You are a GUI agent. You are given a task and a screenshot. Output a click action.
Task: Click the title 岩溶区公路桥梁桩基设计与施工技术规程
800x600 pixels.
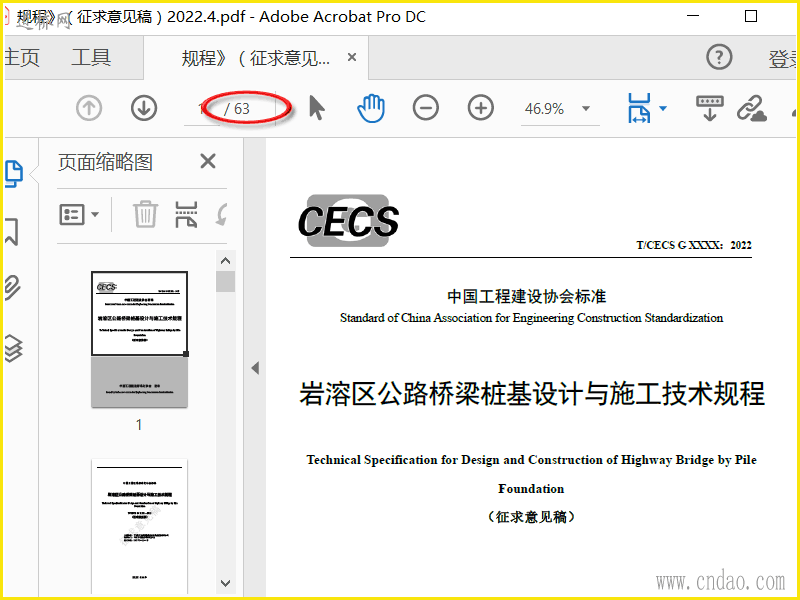tap(532, 393)
